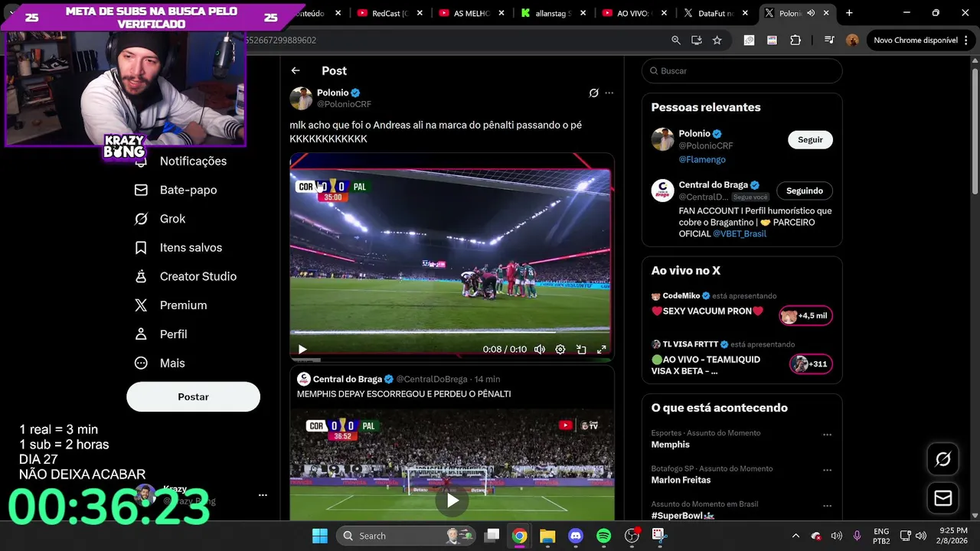Join TL VISA FRTTT live with +311

(x=811, y=364)
